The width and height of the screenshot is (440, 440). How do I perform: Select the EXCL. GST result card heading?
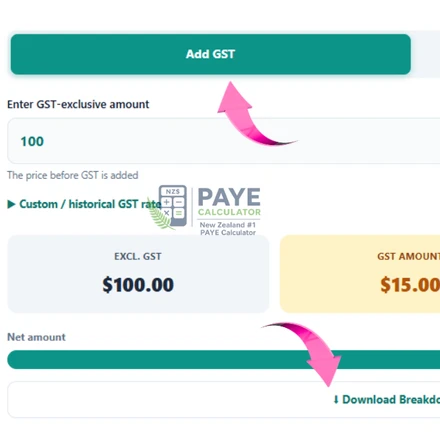138,256
